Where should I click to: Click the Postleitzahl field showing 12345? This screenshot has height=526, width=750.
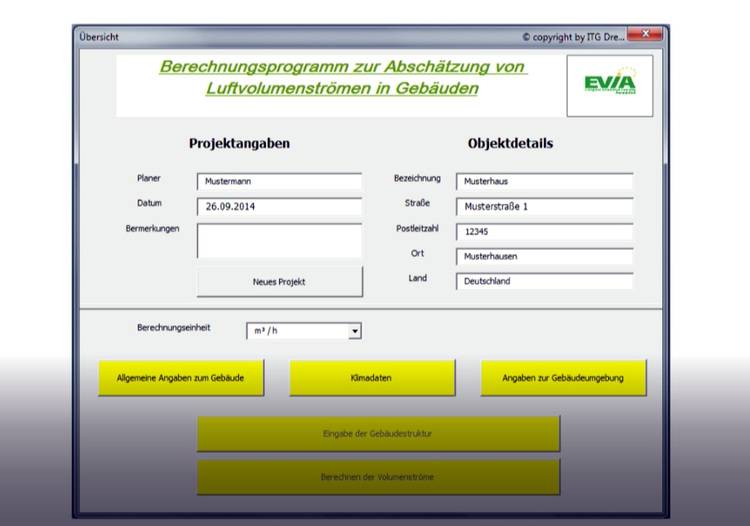(x=544, y=232)
